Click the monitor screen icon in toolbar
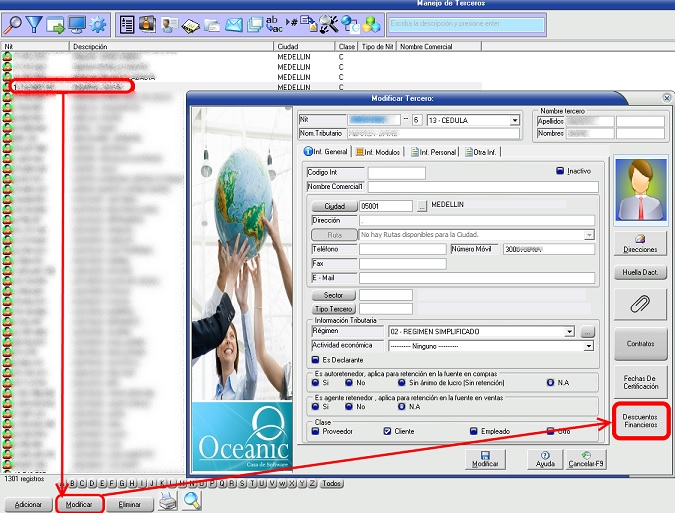The width and height of the screenshot is (675, 513). (x=77, y=23)
